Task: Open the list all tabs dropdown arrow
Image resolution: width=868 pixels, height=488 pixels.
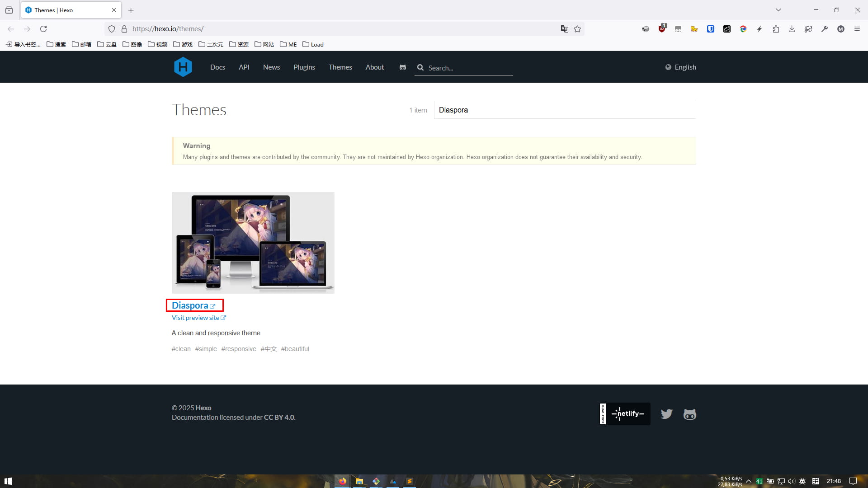Action: point(778,10)
